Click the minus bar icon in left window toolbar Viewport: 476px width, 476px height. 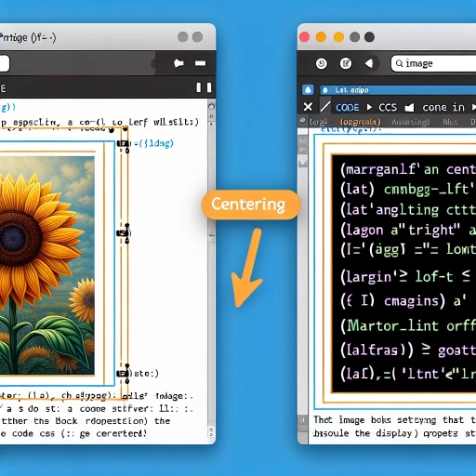[200, 63]
